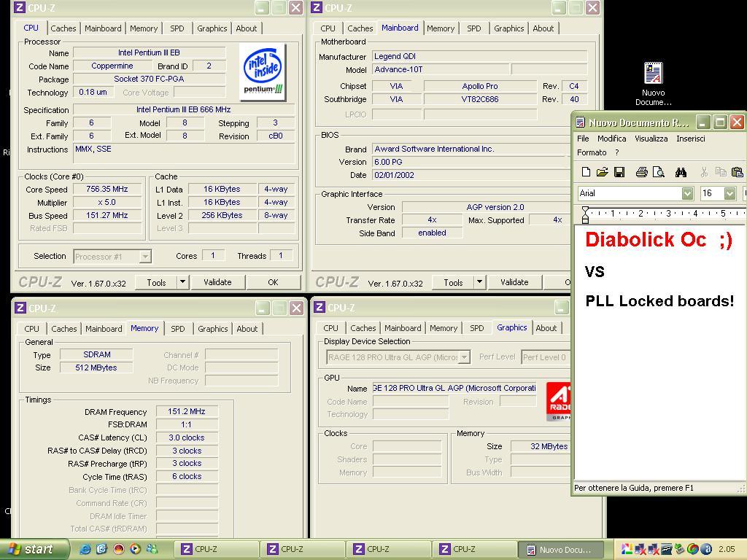
Task: Open the ? help menu in WordPad
Action: click(617, 152)
